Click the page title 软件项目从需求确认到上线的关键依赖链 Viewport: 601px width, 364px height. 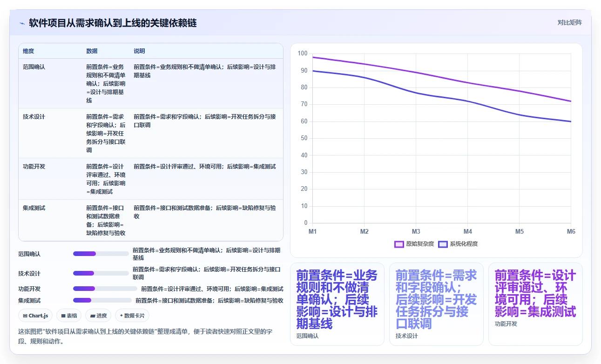(x=113, y=23)
